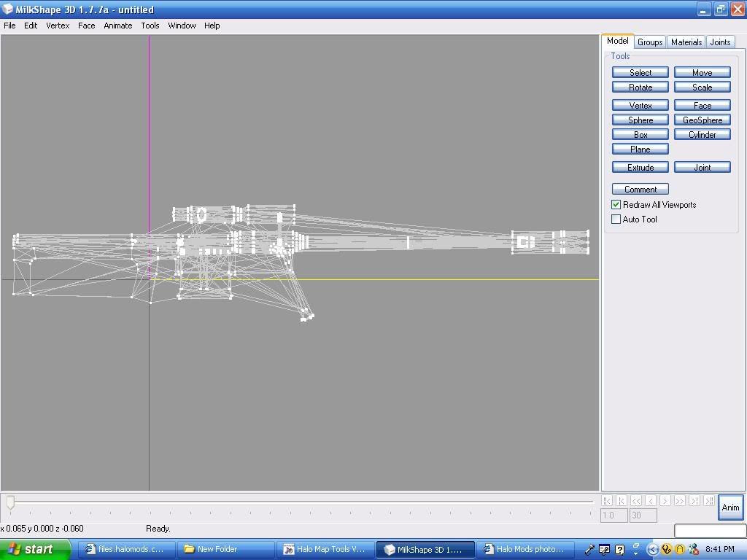Image resolution: width=747 pixels, height=560 pixels.
Task: Switch to the Halo Map Tools taskbar window
Action: pos(325,550)
